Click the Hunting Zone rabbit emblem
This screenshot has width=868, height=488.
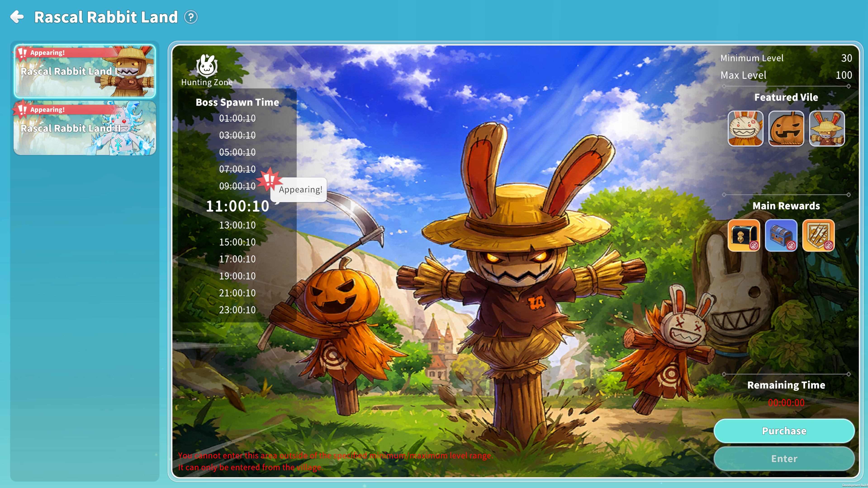pyautogui.click(x=206, y=65)
